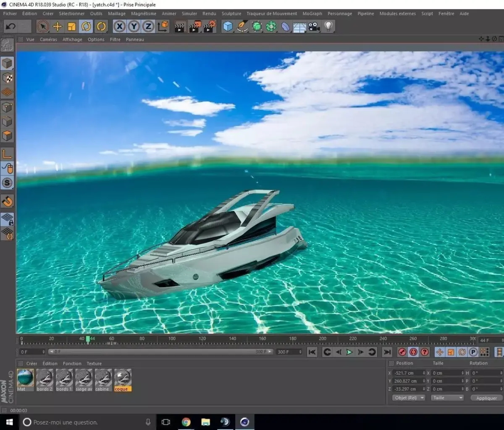
Task: Open the spline pen tool icon
Action: pos(242,27)
